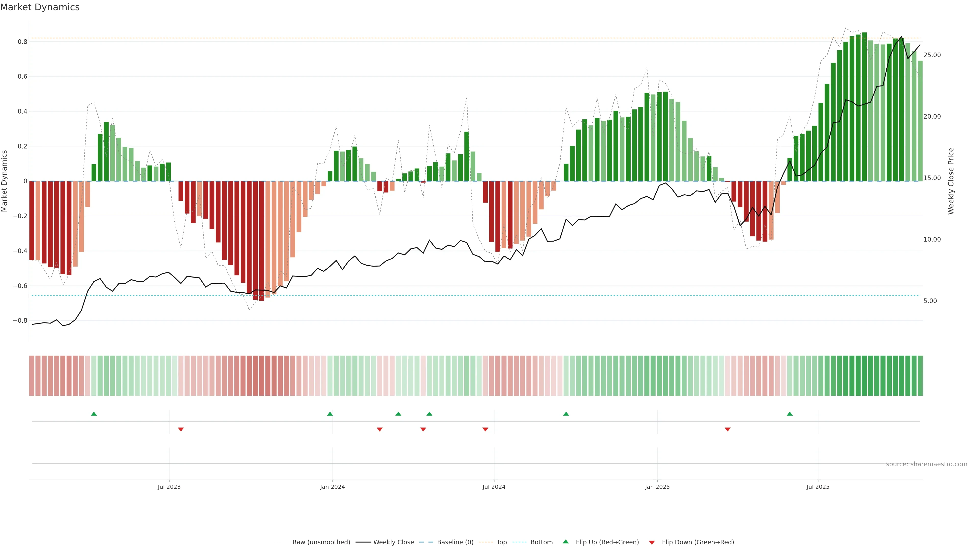Click the earliest green flip-up marker before Jul 2023

coord(94,414)
